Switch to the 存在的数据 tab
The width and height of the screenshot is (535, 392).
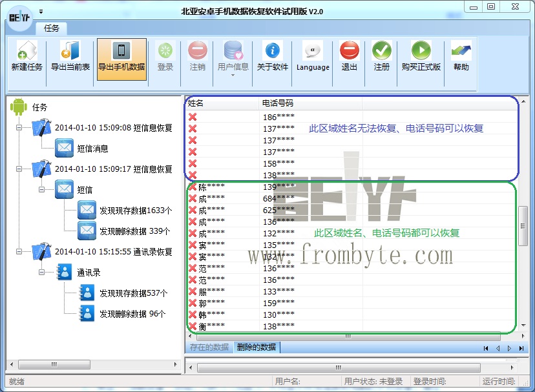pyautogui.click(x=209, y=347)
